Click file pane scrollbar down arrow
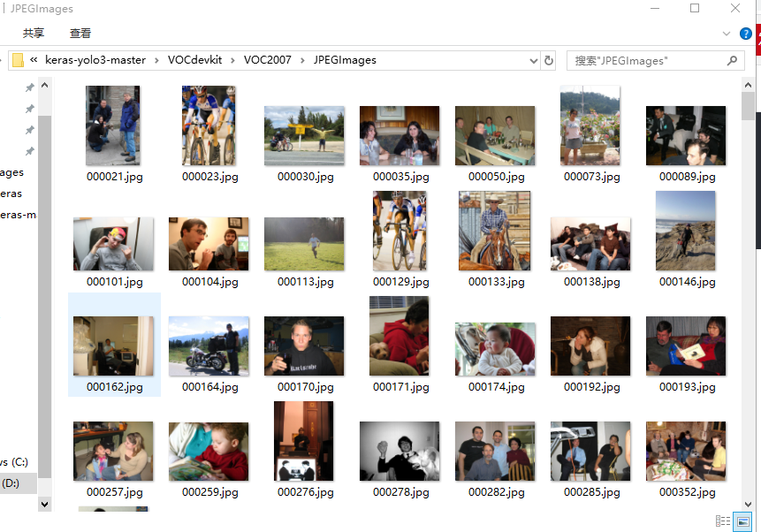 point(748,505)
